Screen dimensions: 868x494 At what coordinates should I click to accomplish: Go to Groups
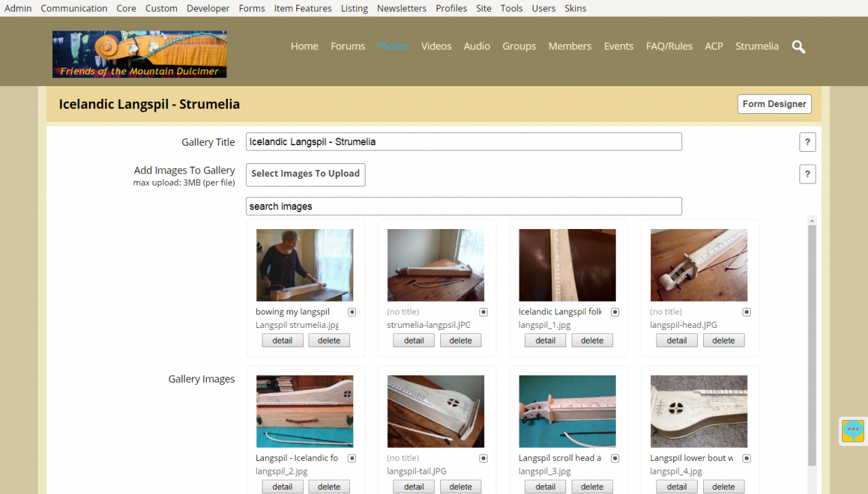pos(519,46)
